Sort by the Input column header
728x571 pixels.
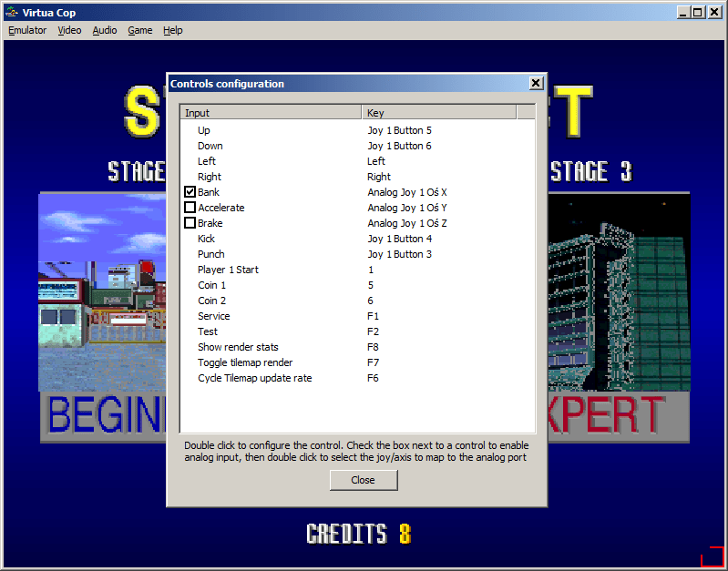(271, 113)
